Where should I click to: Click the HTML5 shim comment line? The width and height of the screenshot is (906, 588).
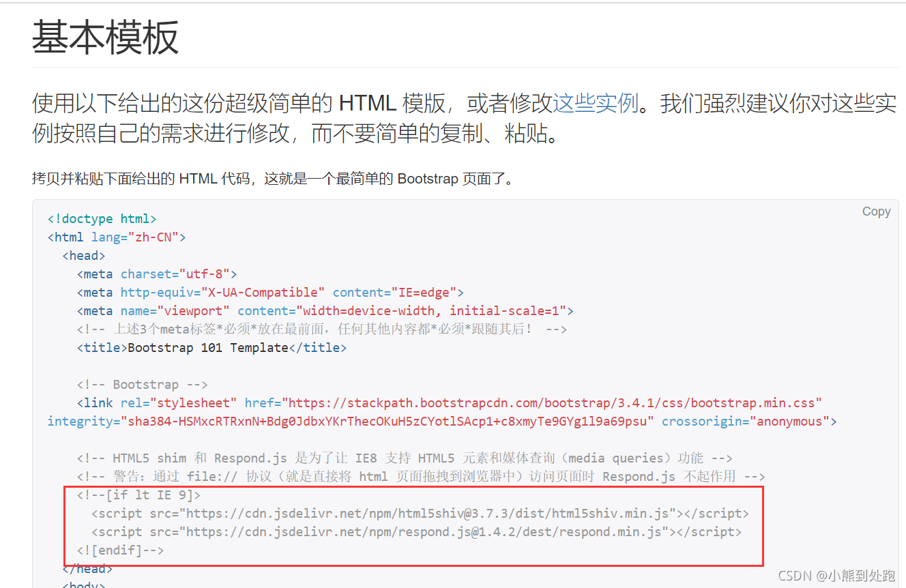403,458
